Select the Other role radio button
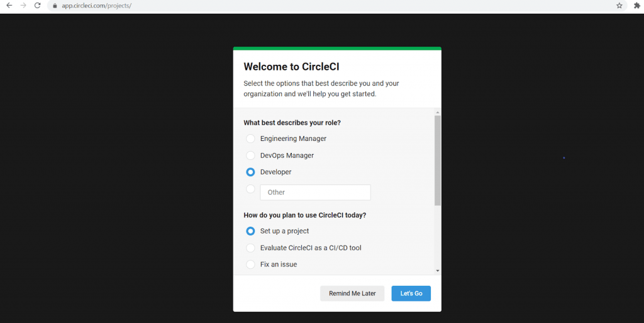The height and width of the screenshot is (323, 644). [x=250, y=189]
